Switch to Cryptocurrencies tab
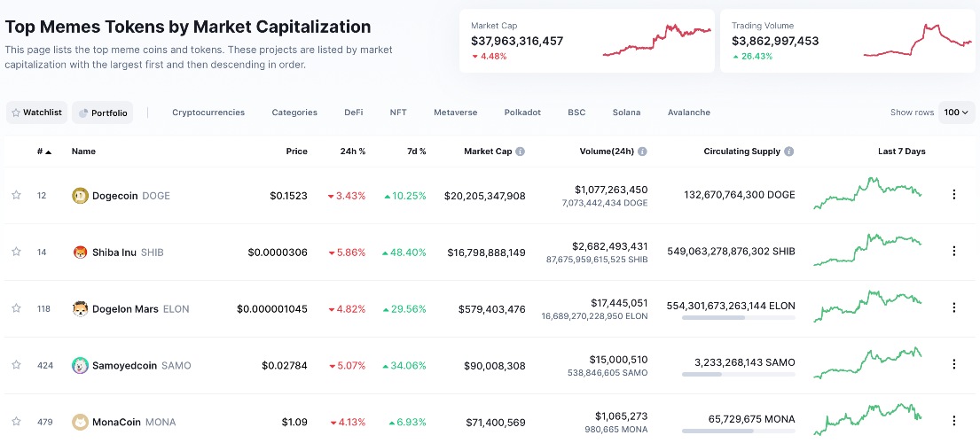Screen dimensions: 980x443 point(208,113)
